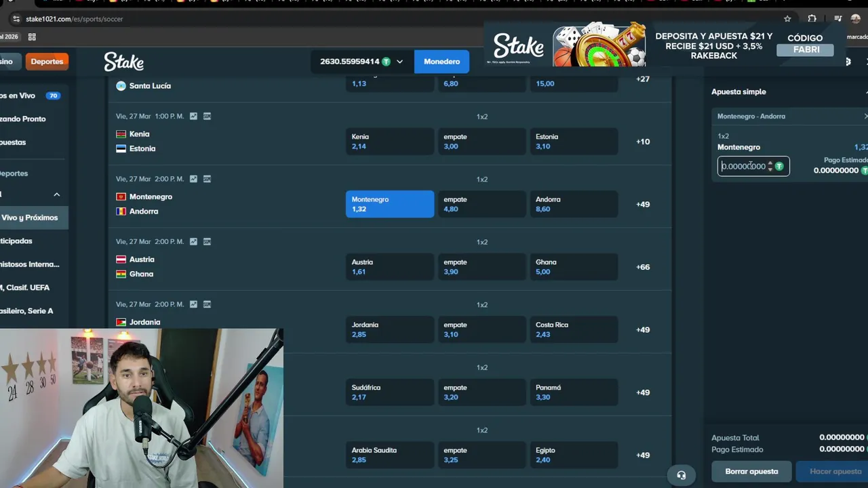Expand +27 markets for Santa Lucía match

[643, 79]
